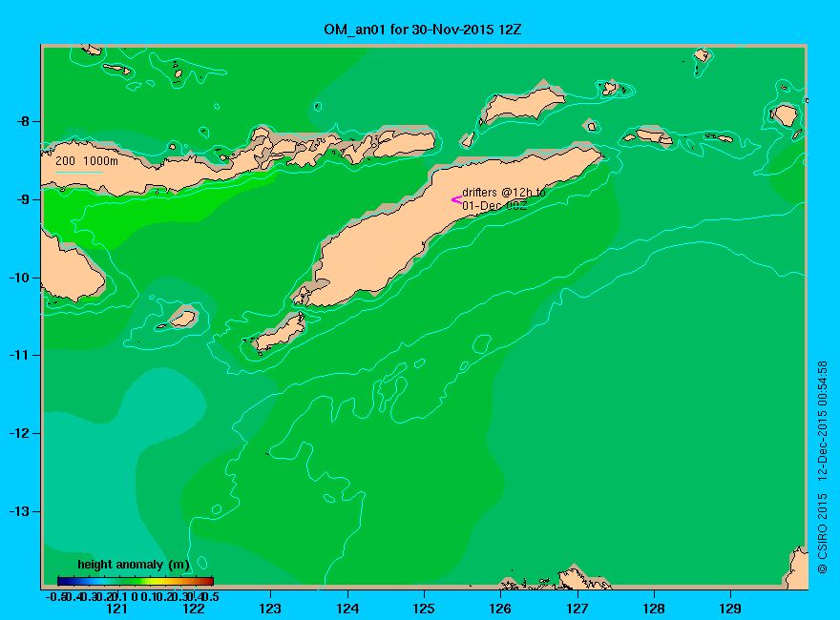The height and width of the screenshot is (620, 840).
Task: Click the height anomaly color bar
Action: coord(136,581)
